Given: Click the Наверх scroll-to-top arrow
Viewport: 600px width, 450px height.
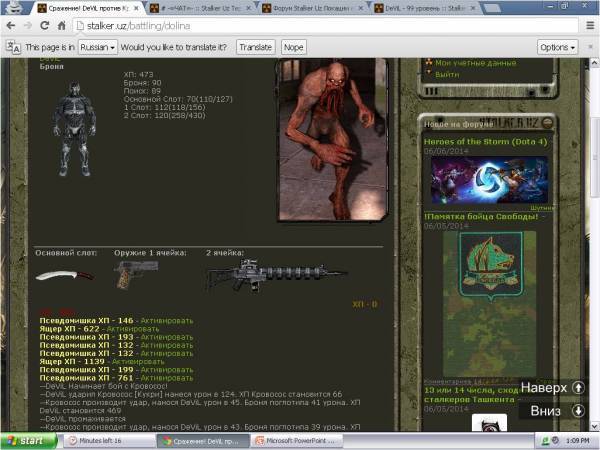Looking at the screenshot, I should (578, 387).
